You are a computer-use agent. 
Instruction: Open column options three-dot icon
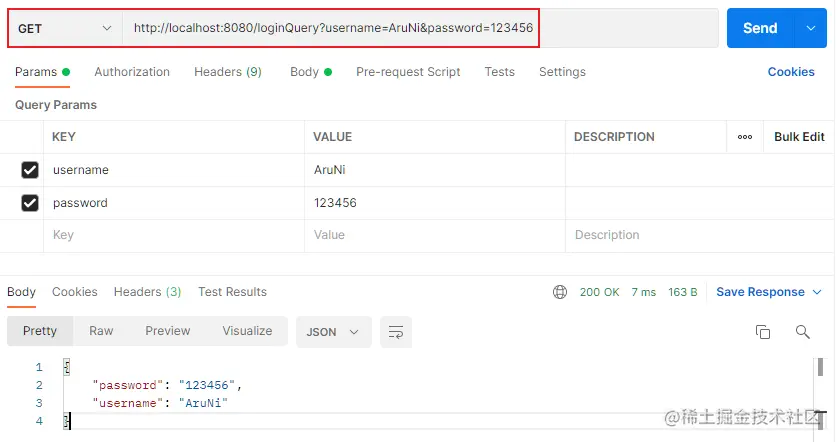click(x=745, y=137)
